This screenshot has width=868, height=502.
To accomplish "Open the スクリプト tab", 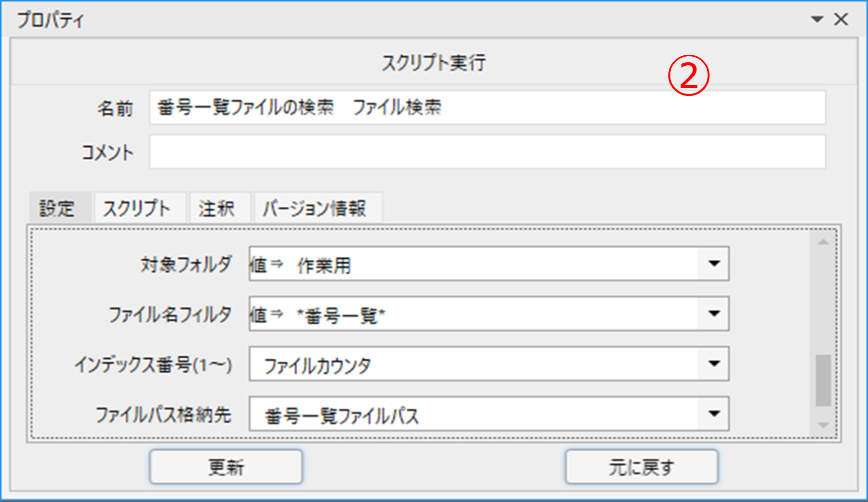I will tap(137, 208).
